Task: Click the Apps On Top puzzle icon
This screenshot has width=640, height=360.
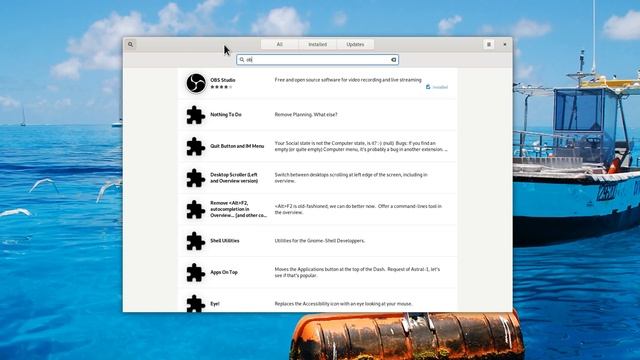Action: pos(196,272)
